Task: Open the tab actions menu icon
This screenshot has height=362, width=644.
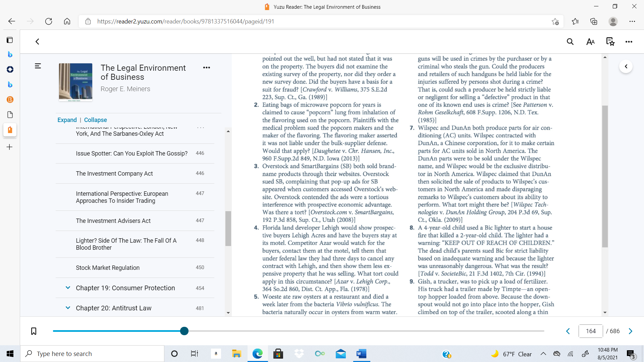Action: [10, 40]
